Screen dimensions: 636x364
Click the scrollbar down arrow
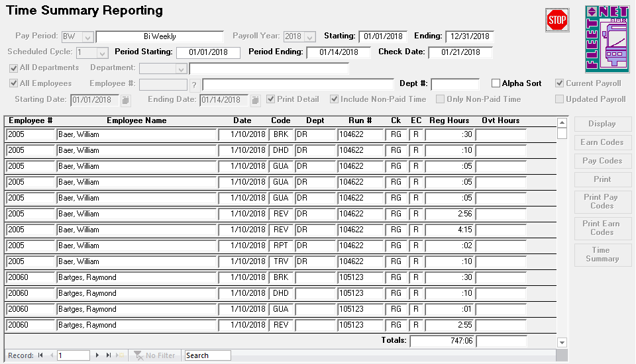(x=562, y=342)
